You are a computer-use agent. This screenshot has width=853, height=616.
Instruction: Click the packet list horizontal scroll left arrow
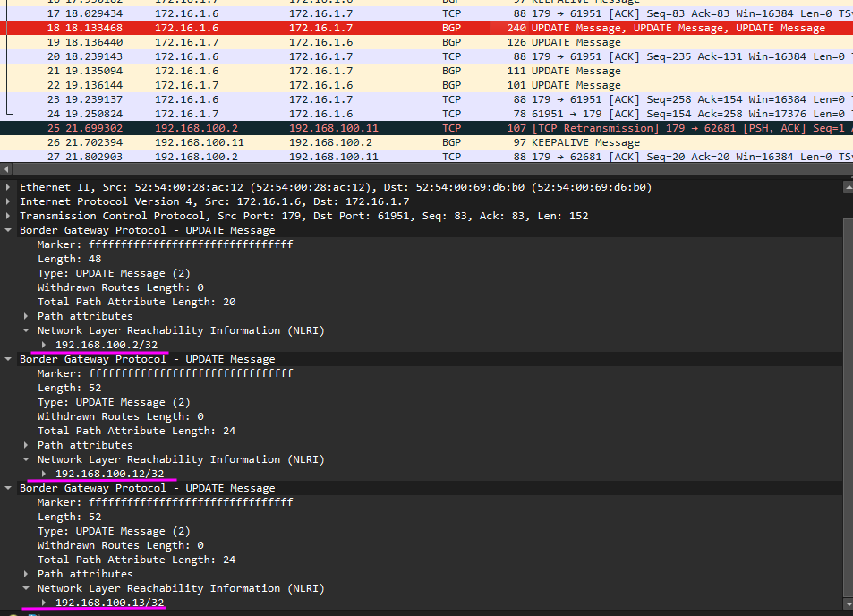click(x=6, y=169)
